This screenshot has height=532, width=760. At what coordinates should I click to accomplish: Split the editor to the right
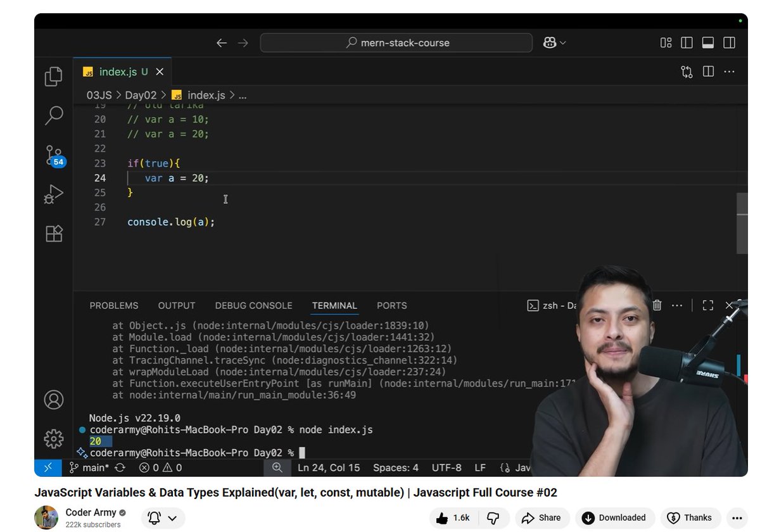(x=708, y=72)
